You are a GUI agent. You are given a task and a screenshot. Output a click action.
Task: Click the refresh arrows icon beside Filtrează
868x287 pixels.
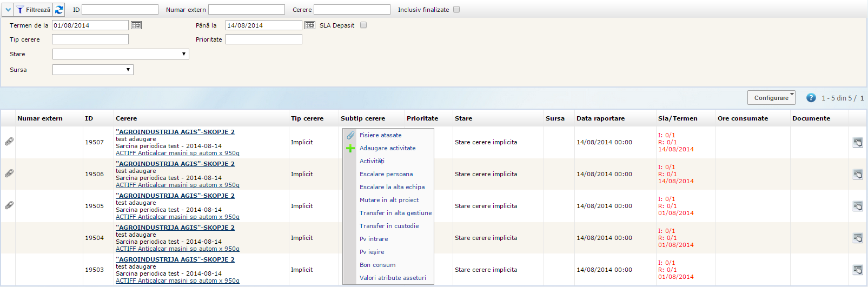point(59,10)
